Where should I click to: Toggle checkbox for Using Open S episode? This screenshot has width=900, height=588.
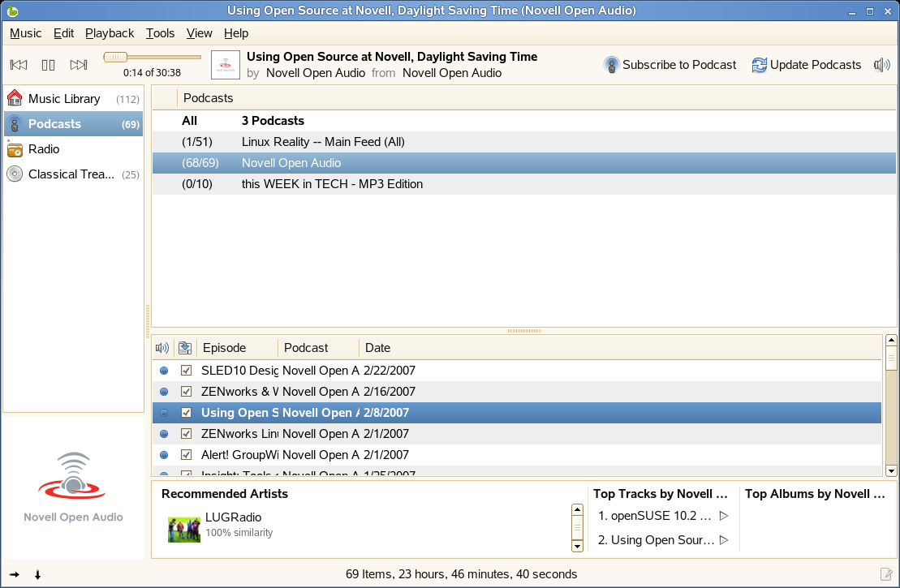pyautogui.click(x=186, y=413)
